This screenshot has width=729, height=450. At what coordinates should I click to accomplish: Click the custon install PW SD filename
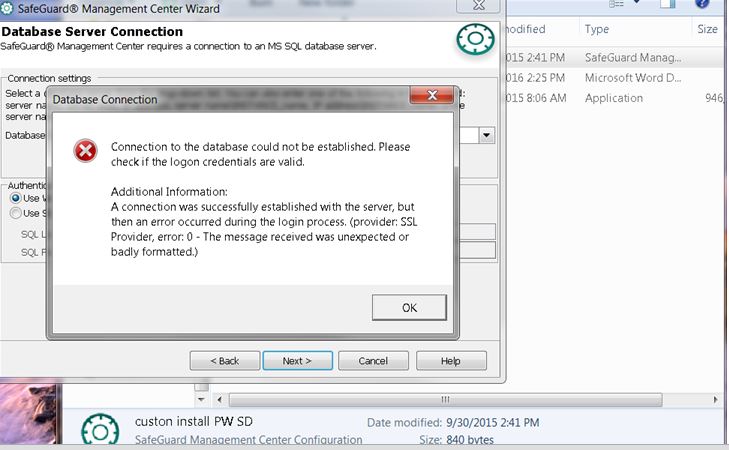194,422
